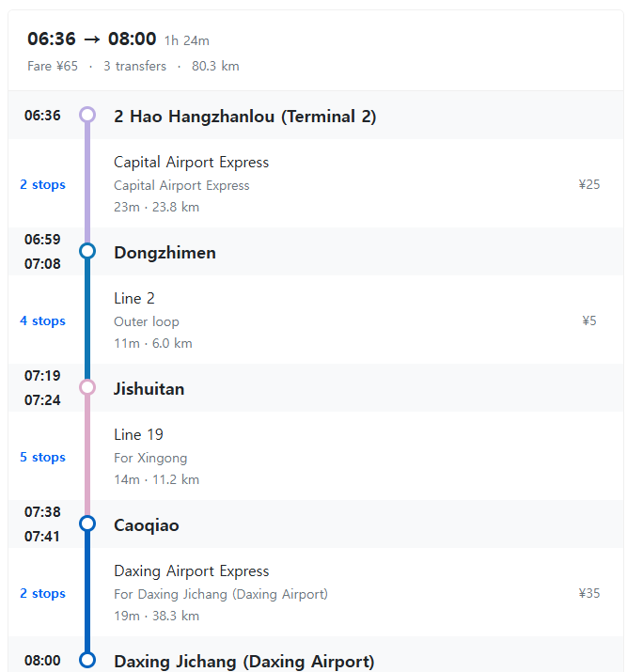Click the Daxing Airport station circle marker
627x672 pixels.
[x=87, y=660]
